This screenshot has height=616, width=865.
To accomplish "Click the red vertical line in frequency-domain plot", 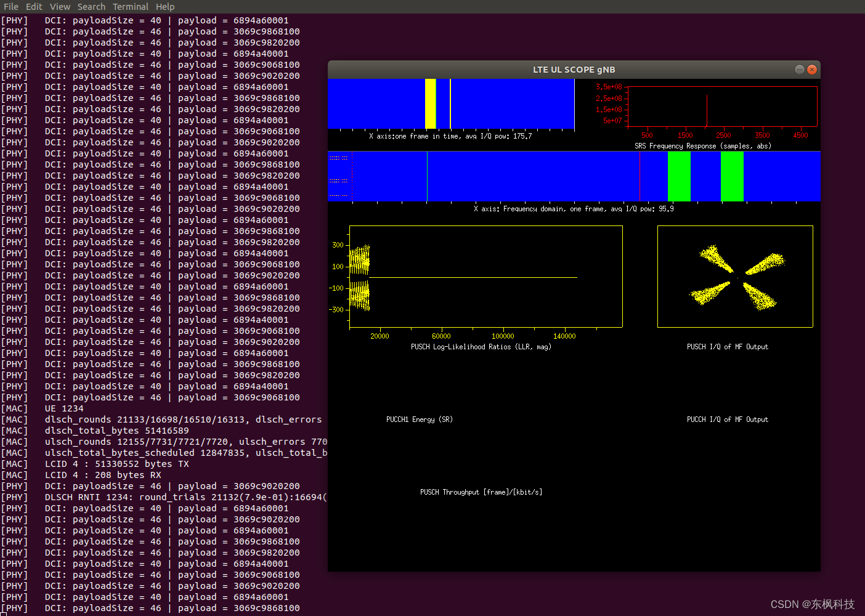I will click(640, 176).
